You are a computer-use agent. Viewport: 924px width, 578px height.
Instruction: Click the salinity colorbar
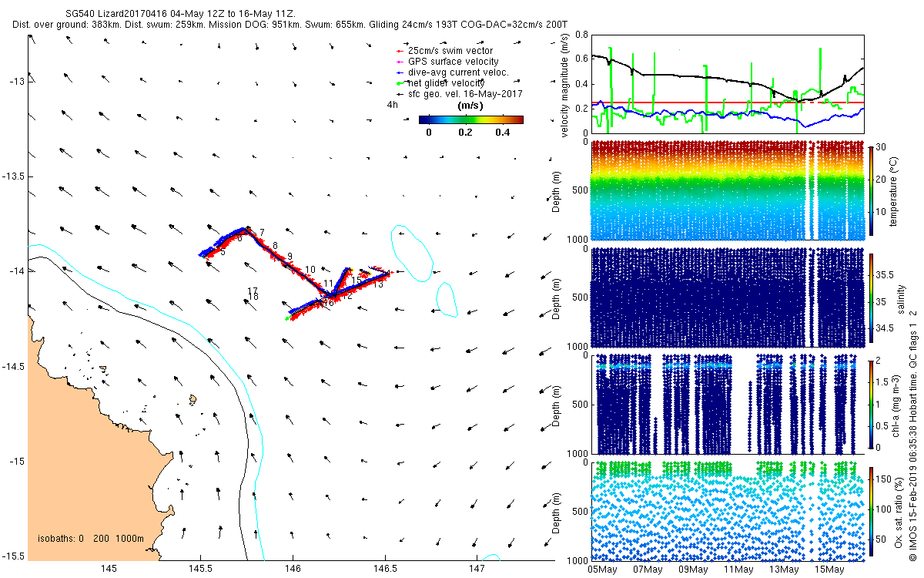(x=872, y=298)
